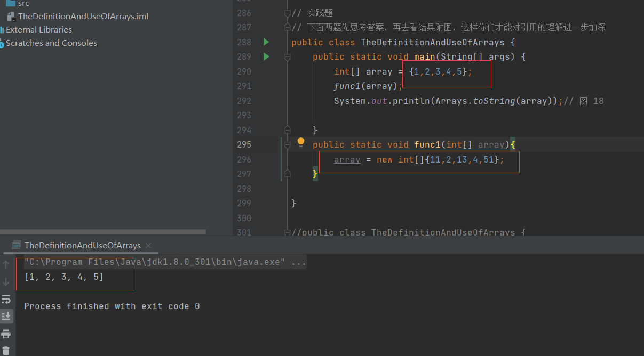Image resolution: width=644 pixels, height=356 pixels.
Task: Run main method from line 289 gutter arrow
Action: click(x=266, y=56)
